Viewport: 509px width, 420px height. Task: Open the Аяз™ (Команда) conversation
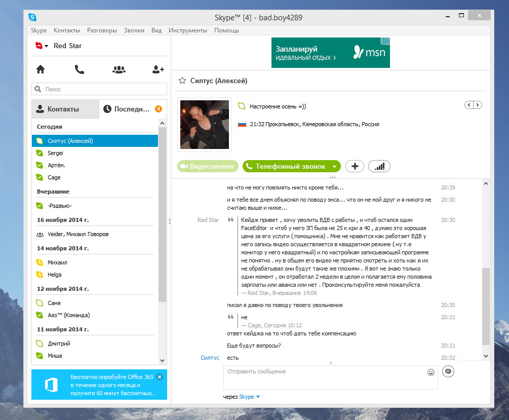[95, 315]
